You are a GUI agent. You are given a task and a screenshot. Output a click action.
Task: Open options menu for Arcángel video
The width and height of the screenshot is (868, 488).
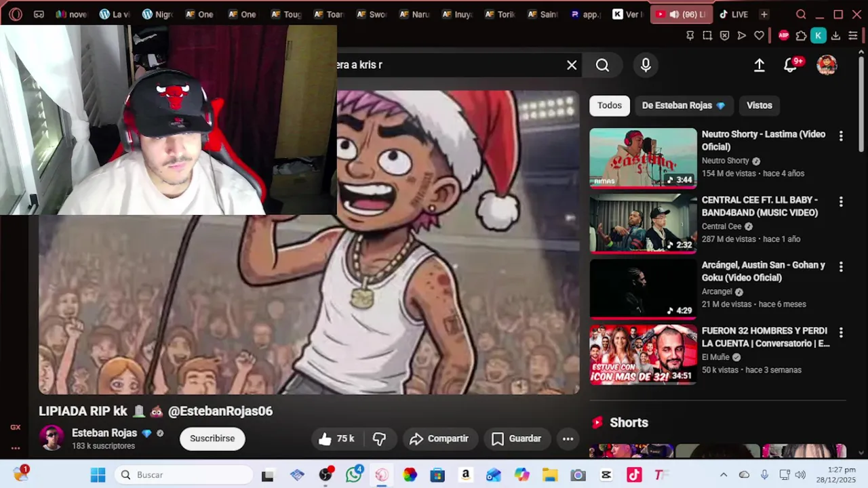coord(841,267)
